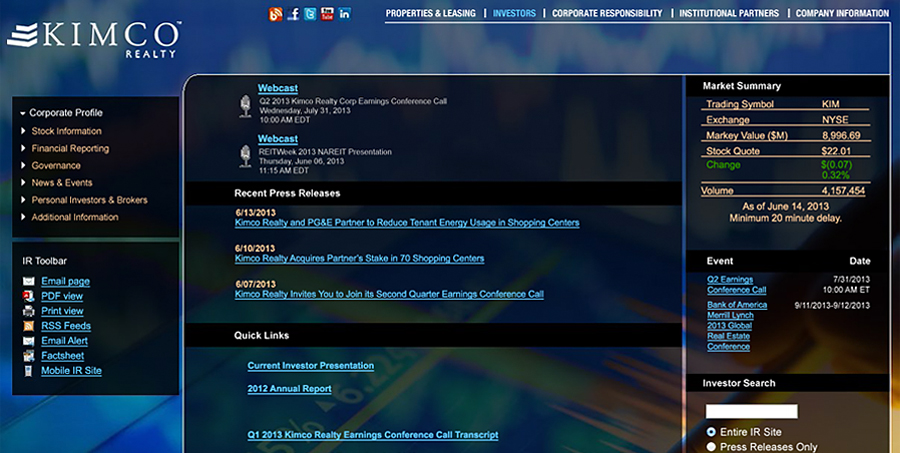This screenshot has width=900, height=453.
Task: Open the Investors menu
Action: click(514, 13)
